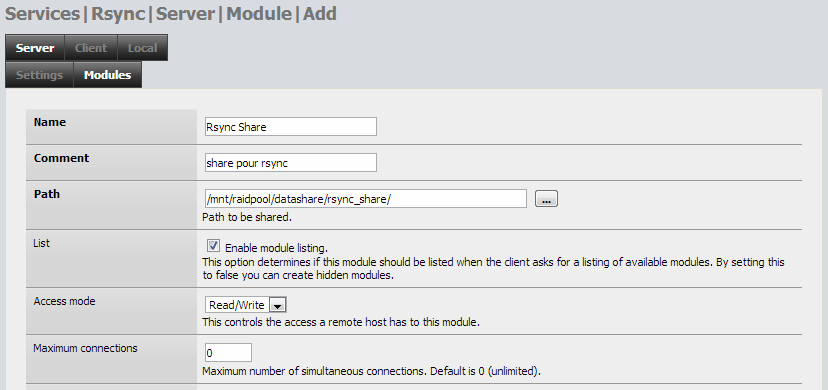
Task: Toggle the Enable module listing checkbox
Action: tap(213, 246)
